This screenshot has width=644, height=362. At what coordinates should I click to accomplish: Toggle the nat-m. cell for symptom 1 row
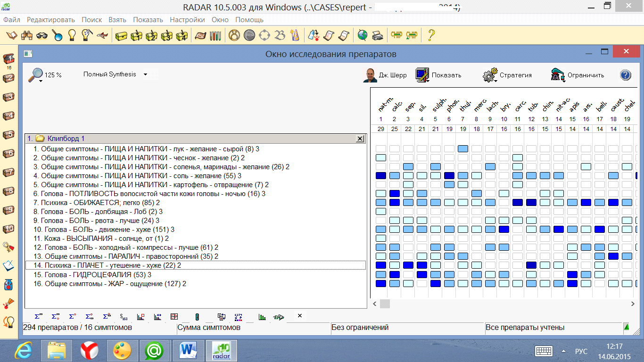pyautogui.click(x=380, y=148)
